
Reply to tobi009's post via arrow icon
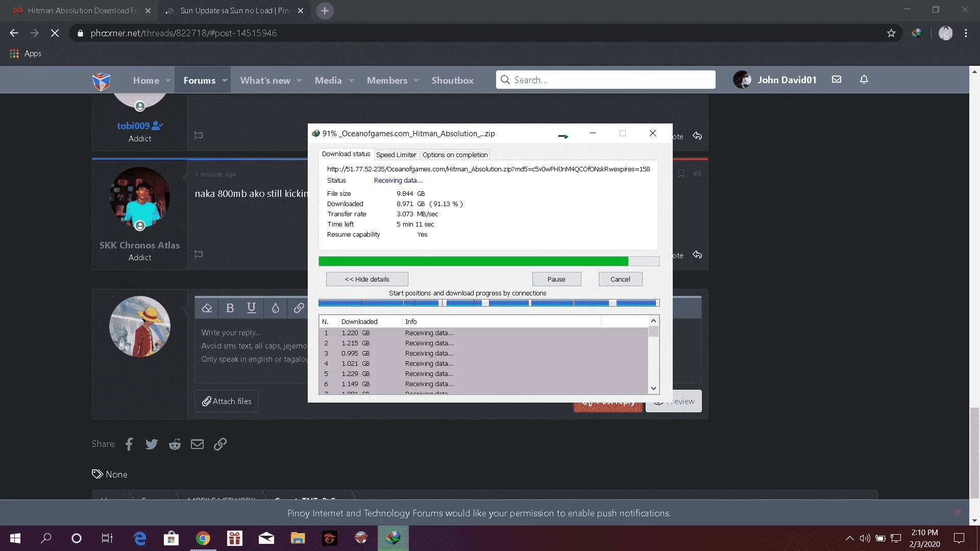697,136
